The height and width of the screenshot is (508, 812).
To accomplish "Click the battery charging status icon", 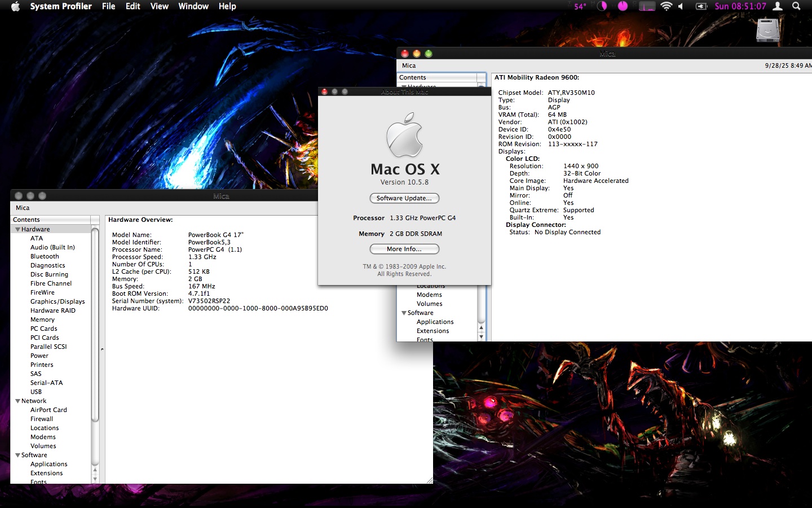I will pyautogui.click(x=701, y=6).
